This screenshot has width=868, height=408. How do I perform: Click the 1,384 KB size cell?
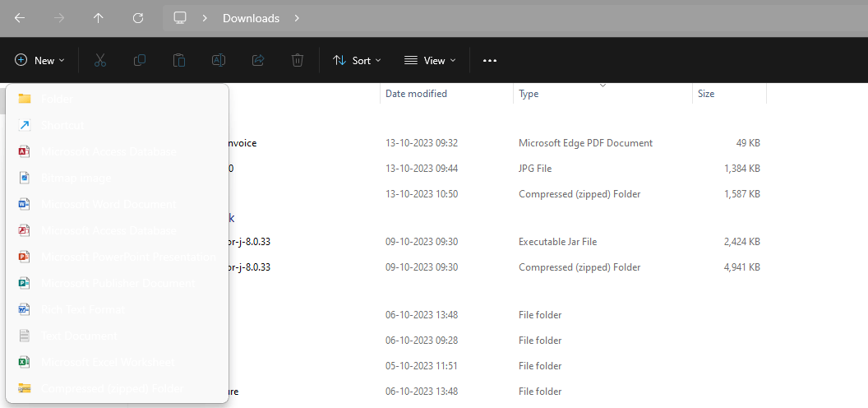741,168
